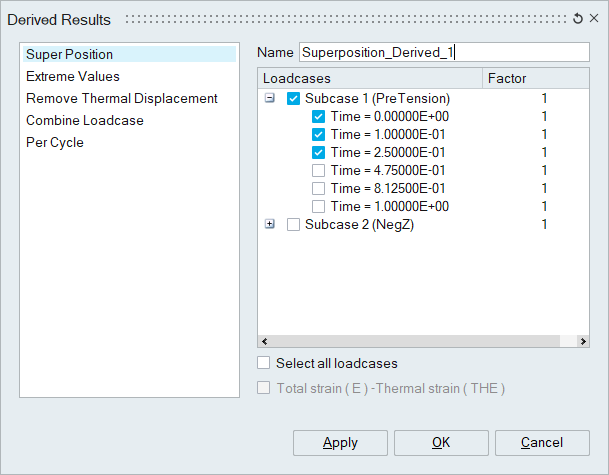Click the Cancel button

coord(542,442)
